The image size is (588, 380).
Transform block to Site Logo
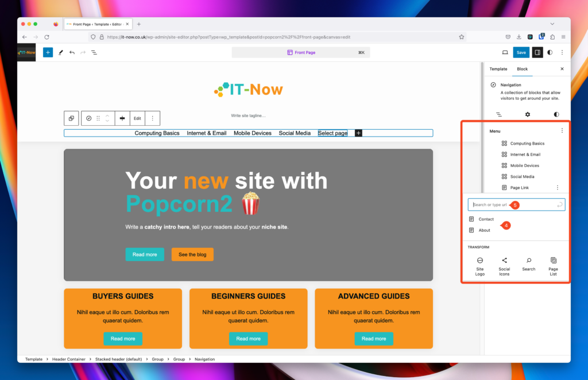pos(480,266)
